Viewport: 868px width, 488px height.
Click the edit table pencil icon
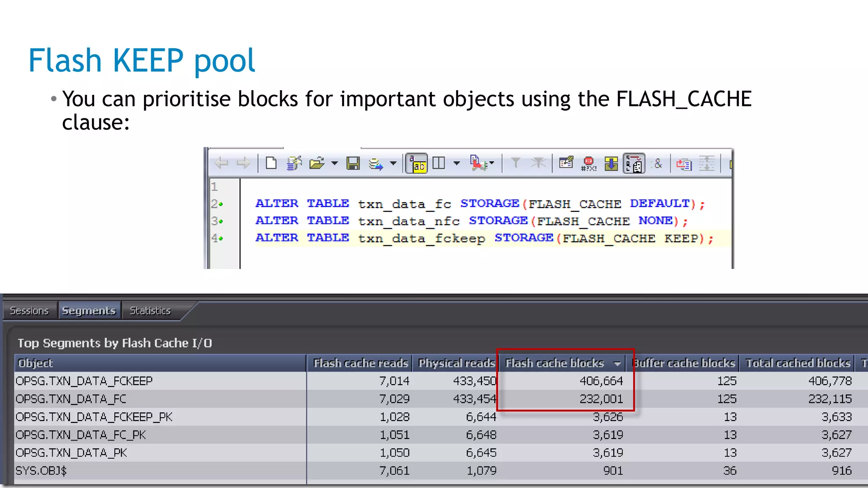(x=566, y=163)
